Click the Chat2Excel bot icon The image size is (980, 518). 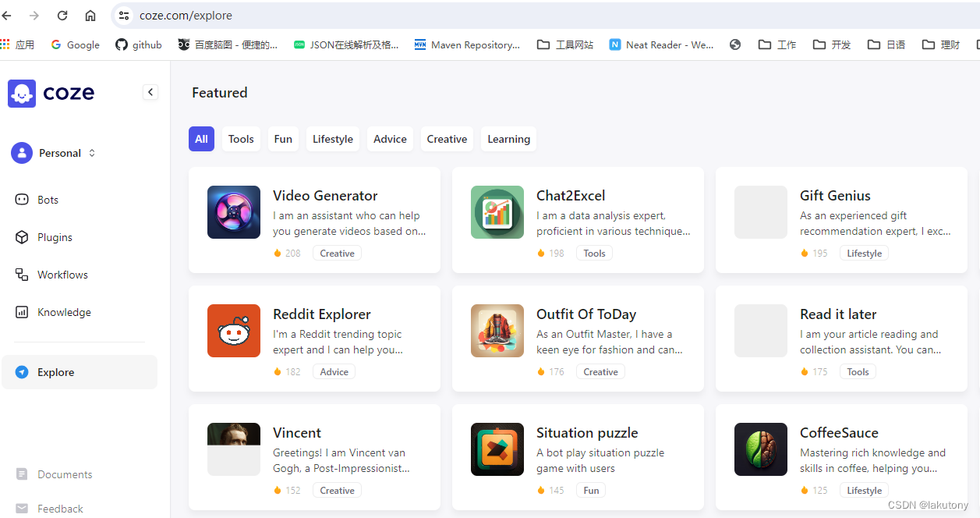coord(497,212)
